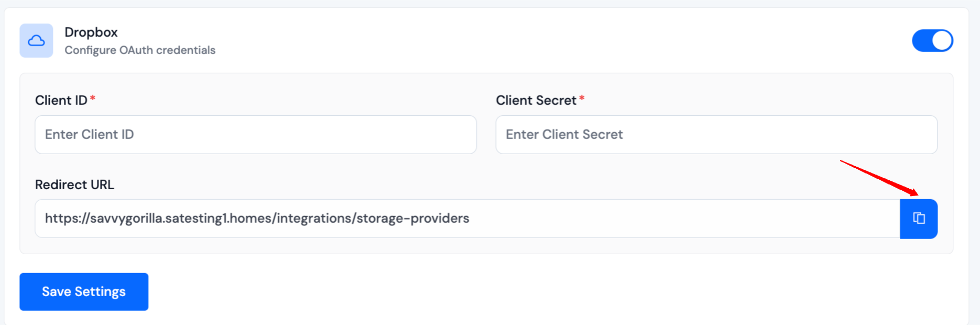Image resolution: width=980 pixels, height=325 pixels.
Task: Click the Dropbox heading text
Action: (91, 32)
